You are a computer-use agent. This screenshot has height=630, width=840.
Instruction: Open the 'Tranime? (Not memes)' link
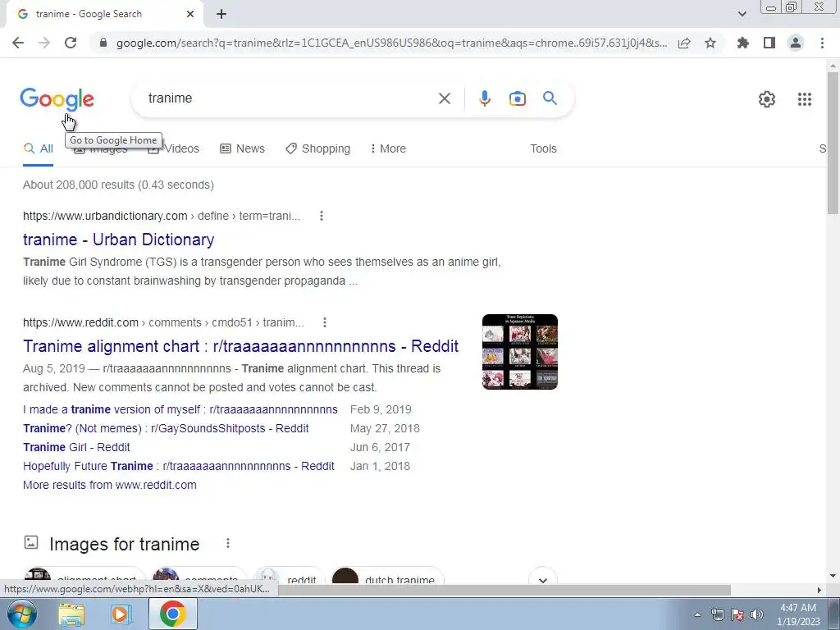(166, 428)
